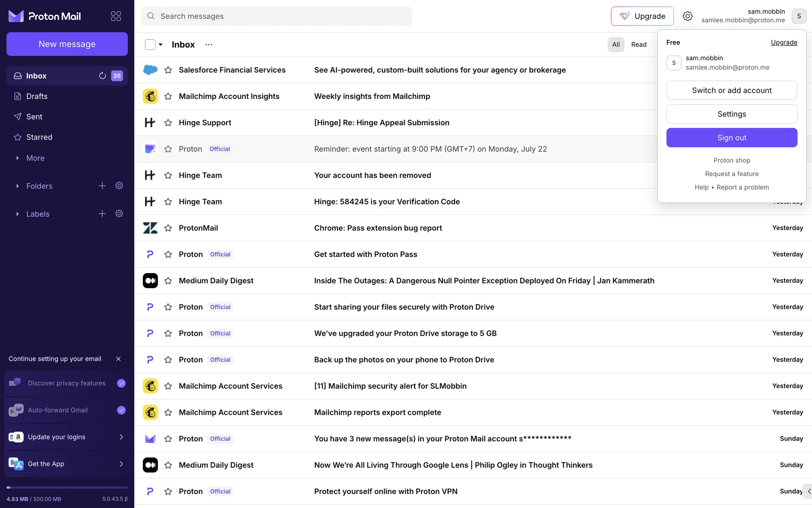Choose Settings in the account menu
812x508 pixels.
(732, 114)
